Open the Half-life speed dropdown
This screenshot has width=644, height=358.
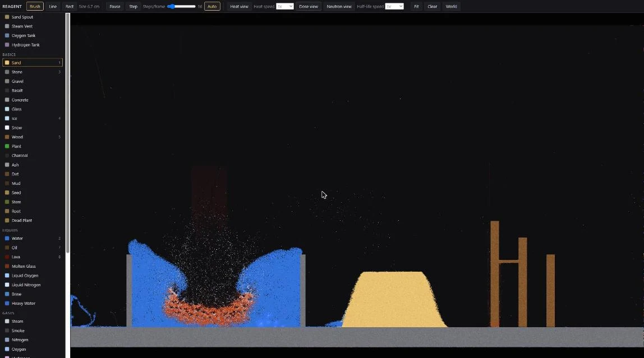(x=394, y=7)
